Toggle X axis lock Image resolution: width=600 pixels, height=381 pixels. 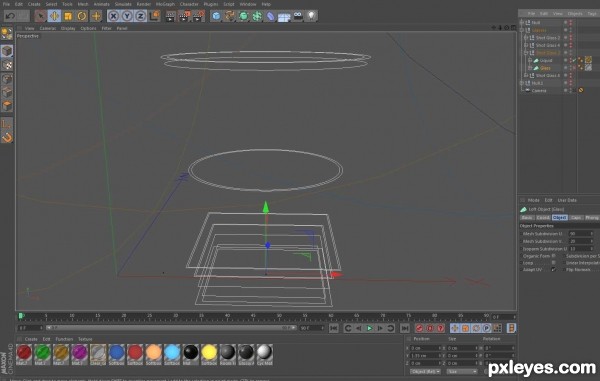tap(113, 16)
